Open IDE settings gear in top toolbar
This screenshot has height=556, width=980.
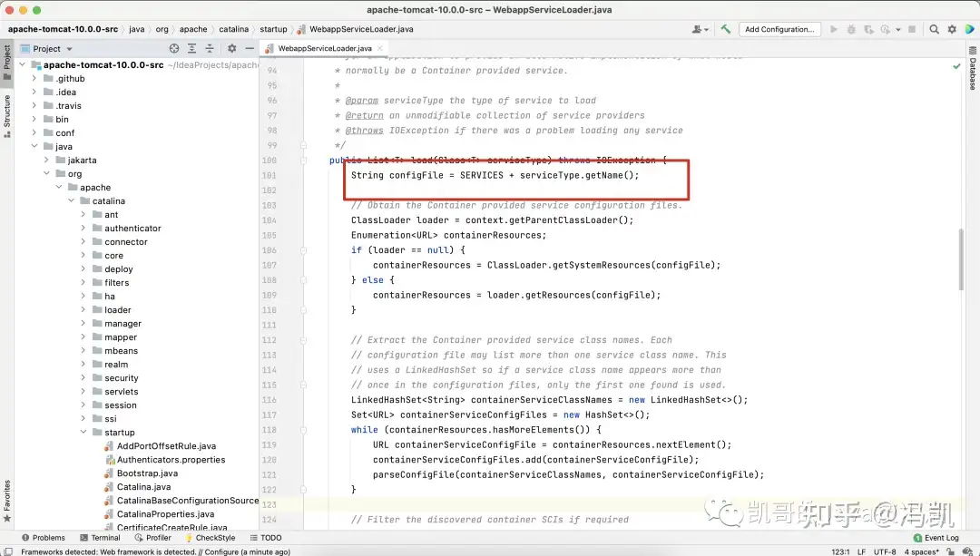[952, 29]
